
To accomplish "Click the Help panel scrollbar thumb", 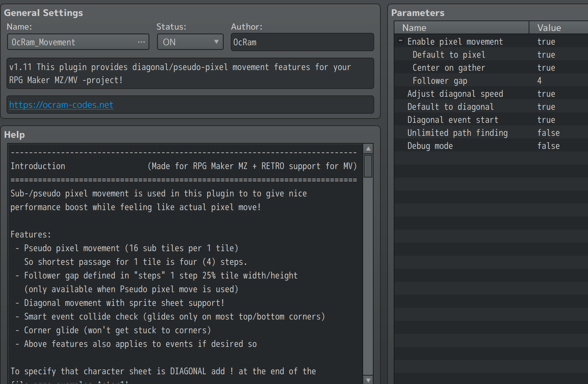I will coord(368,166).
